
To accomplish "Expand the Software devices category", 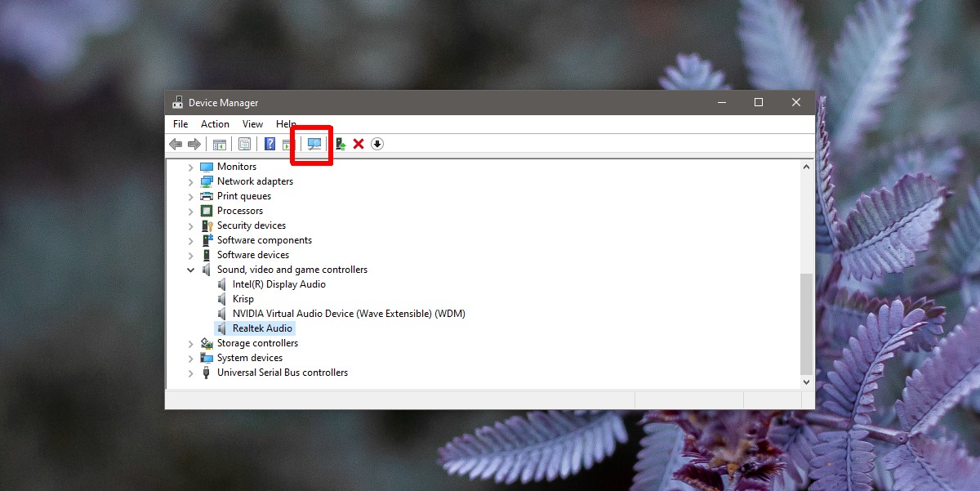I will click(x=191, y=255).
